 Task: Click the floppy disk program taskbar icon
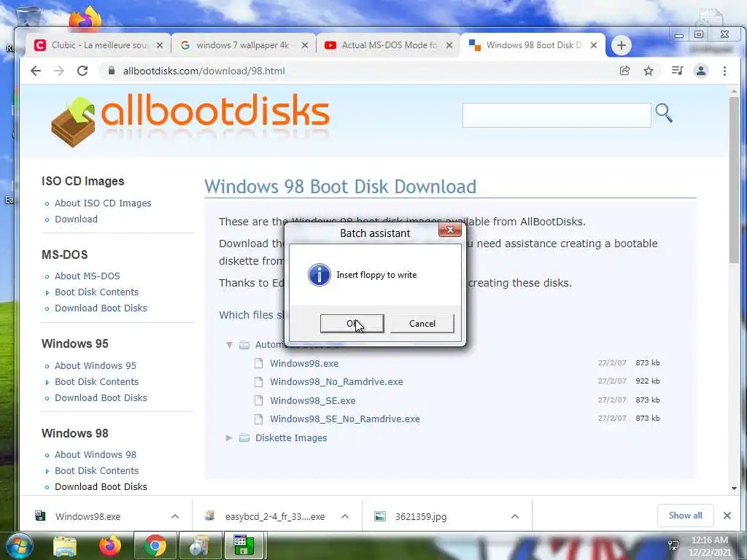244,545
